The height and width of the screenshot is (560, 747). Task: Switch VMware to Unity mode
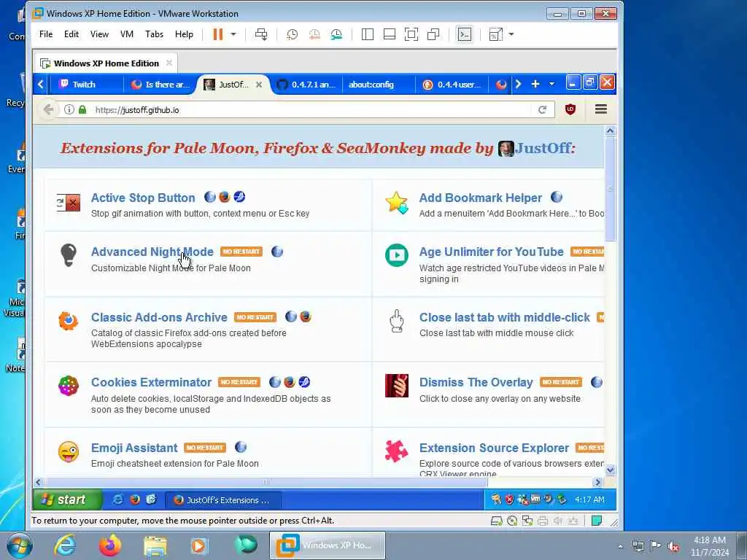(x=433, y=34)
